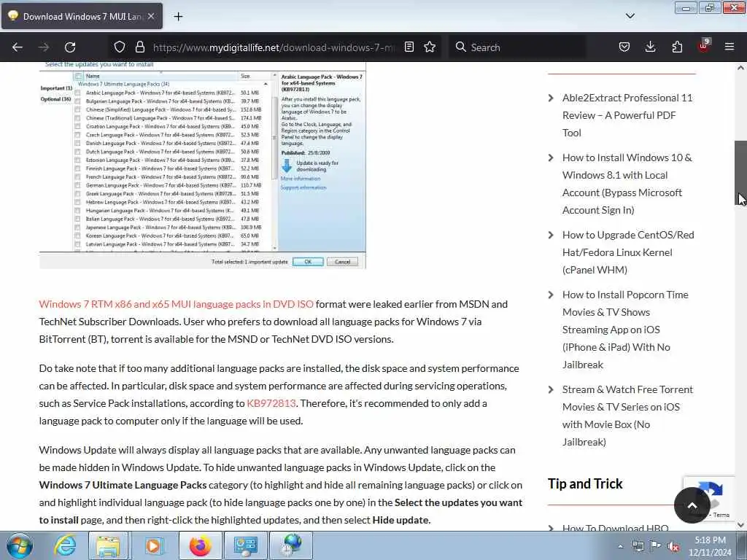Screen dimensions: 747x560
Task: Open How to Install Windows 10 link
Action: tap(627, 184)
